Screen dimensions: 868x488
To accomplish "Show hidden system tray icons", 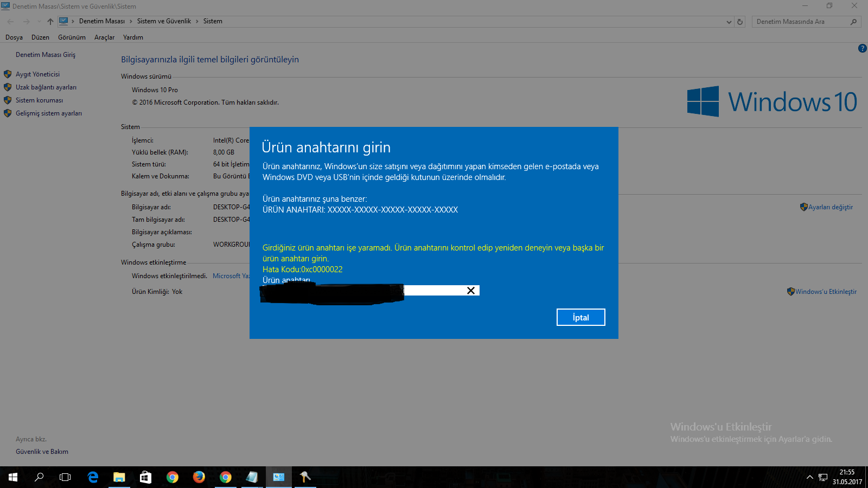I will point(809,477).
